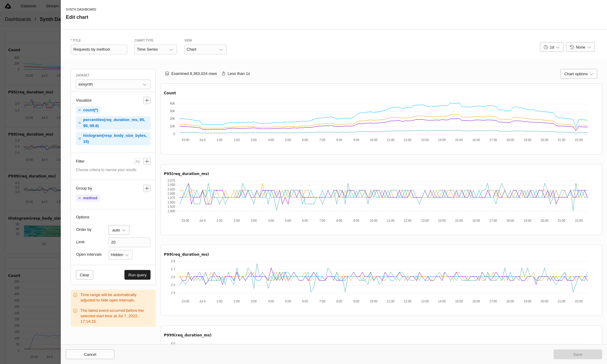Remove the count(*) visualization
The image size is (607, 364).
click(80, 110)
